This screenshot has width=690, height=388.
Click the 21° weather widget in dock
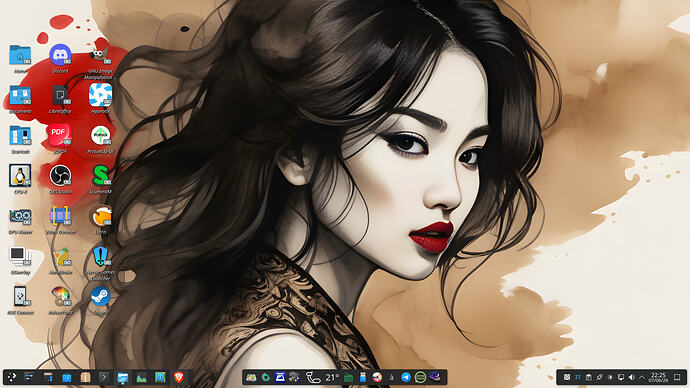pyautogui.click(x=332, y=377)
